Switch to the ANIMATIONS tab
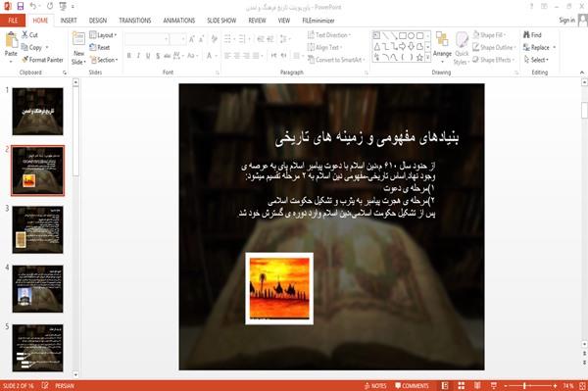Screen dimensions: 588x391 pyautogui.click(x=179, y=21)
